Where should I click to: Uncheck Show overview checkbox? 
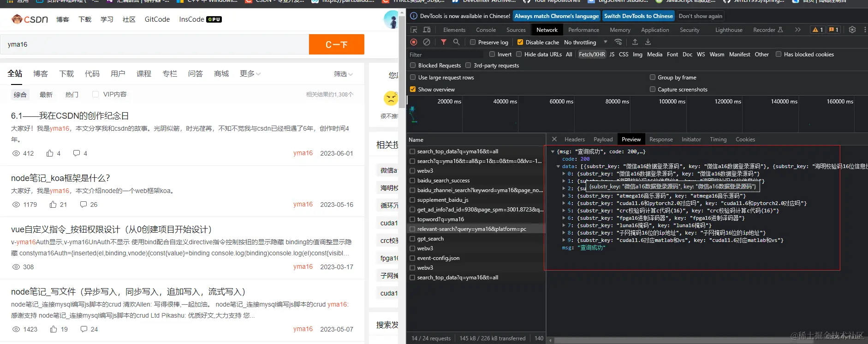point(413,89)
